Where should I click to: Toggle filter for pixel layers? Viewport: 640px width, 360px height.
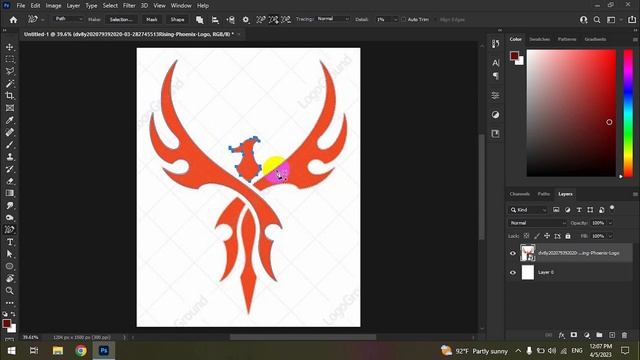tap(556, 210)
